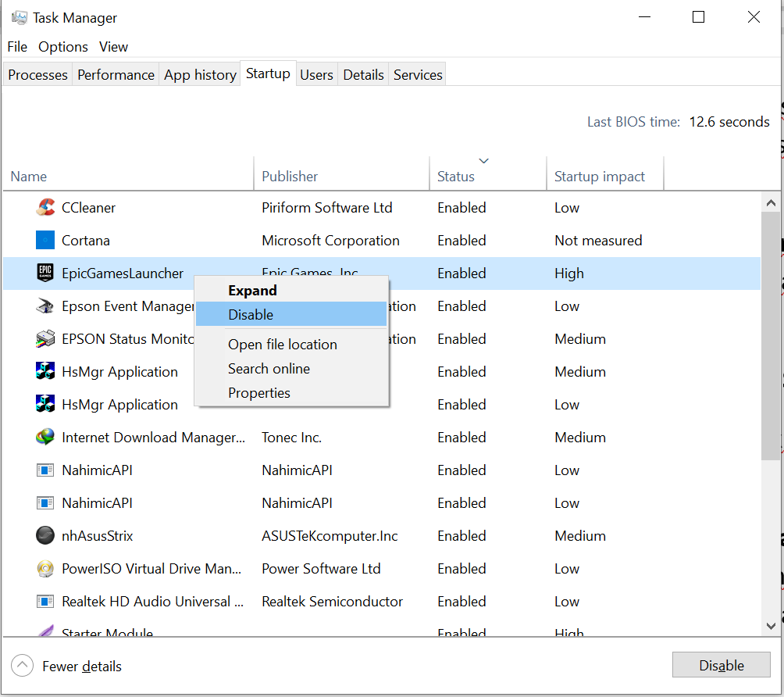Open the Options menu

click(63, 47)
